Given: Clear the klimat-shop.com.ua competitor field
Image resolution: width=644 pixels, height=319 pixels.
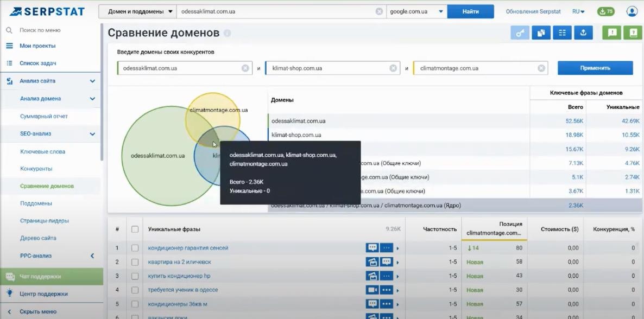Looking at the screenshot, I should (x=393, y=68).
